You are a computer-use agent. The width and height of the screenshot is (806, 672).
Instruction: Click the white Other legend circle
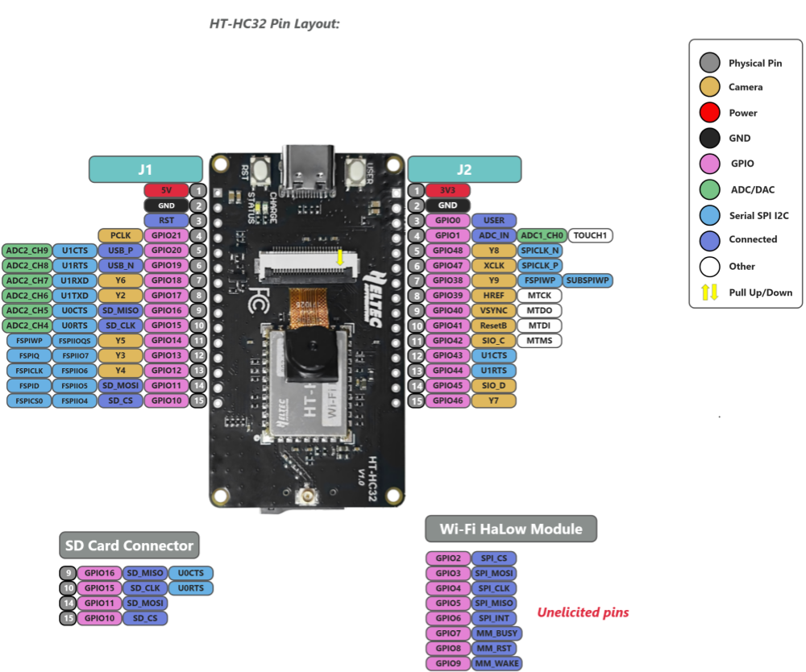709,266
